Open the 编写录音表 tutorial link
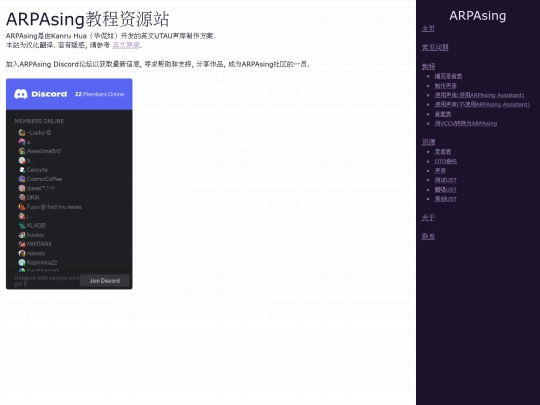Viewport: 540px width, 405px height. click(448, 76)
